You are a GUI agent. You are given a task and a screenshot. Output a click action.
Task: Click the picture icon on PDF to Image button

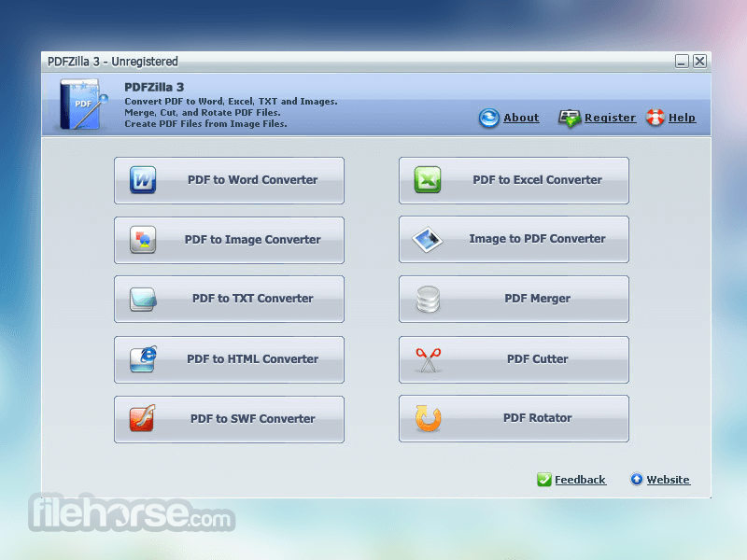coord(143,240)
